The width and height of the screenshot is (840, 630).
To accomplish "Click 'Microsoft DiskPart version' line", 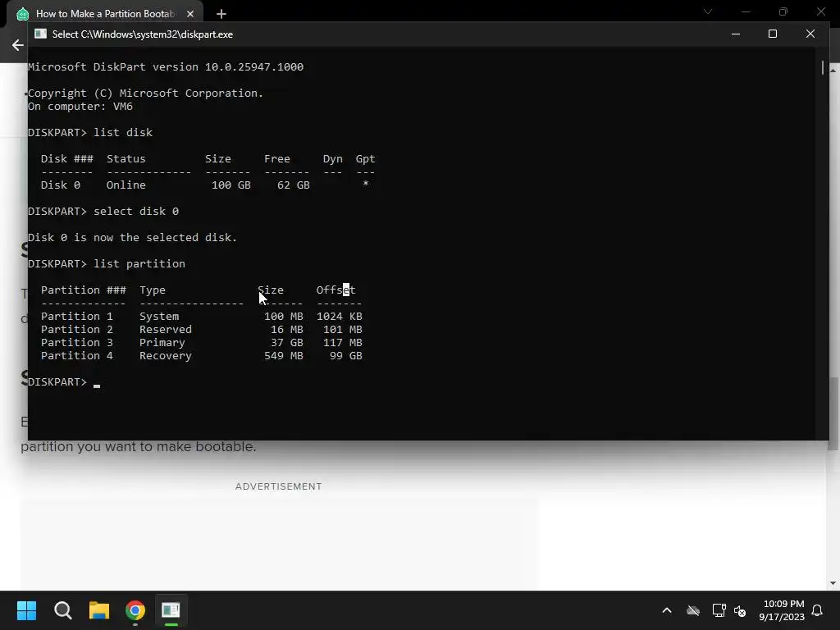I will pyautogui.click(x=166, y=66).
